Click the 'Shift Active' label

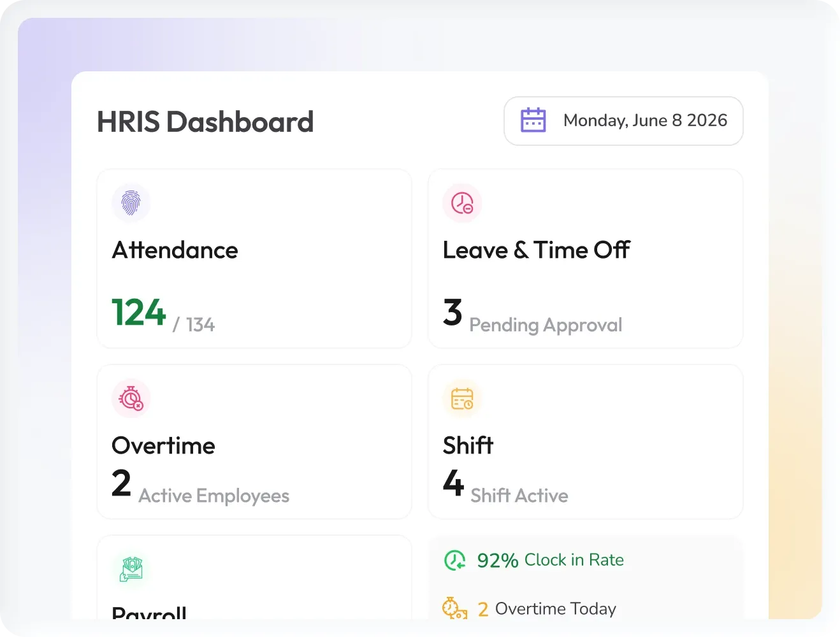(519, 496)
